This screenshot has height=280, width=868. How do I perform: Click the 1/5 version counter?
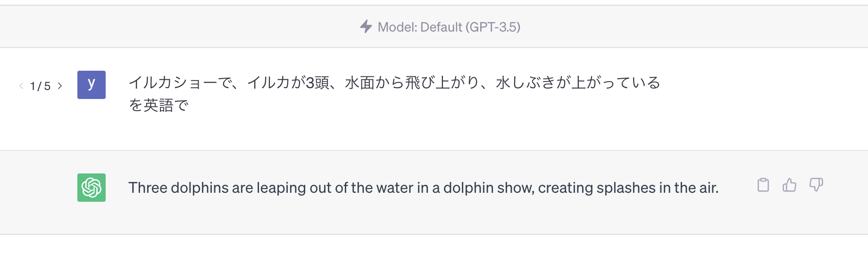pyautogui.click(x=40, y=86)
